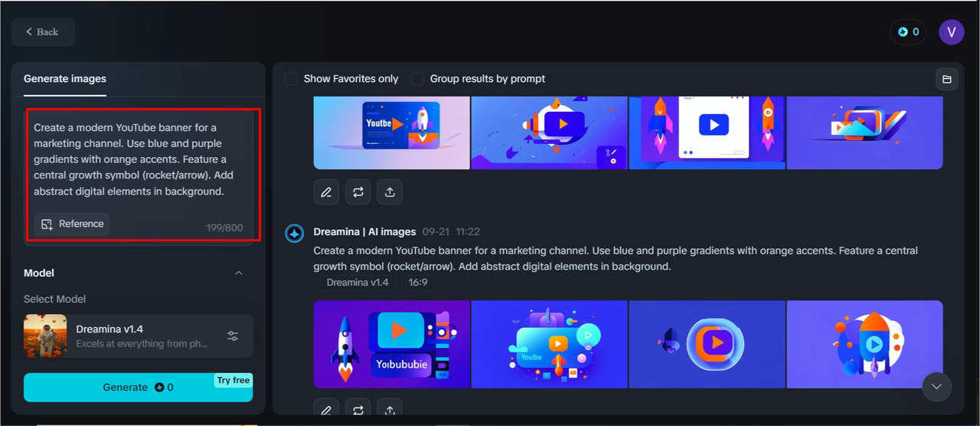Select the 16:9 aspect ratio tag
The height and width of the screenshot is (426, 980).
[x=418, y=282]
